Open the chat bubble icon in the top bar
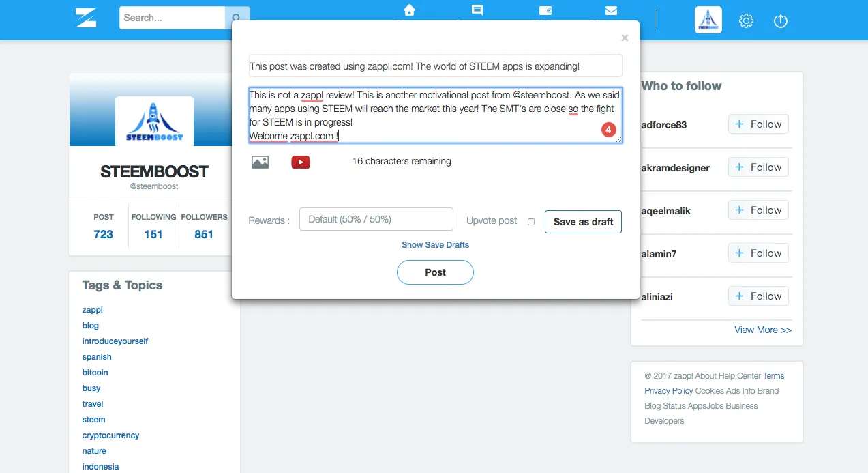The height and width of the screenshot is (473, 868). click(x=477, y=10)
